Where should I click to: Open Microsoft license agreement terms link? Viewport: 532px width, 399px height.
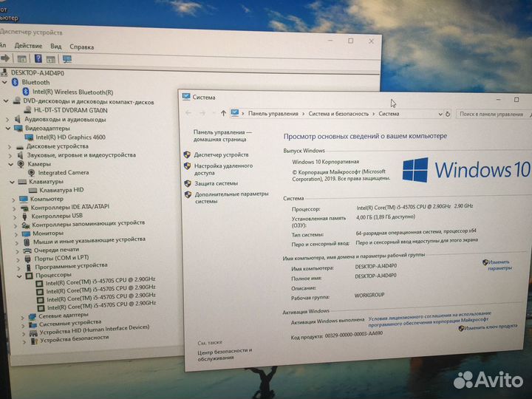pos(430,319)
